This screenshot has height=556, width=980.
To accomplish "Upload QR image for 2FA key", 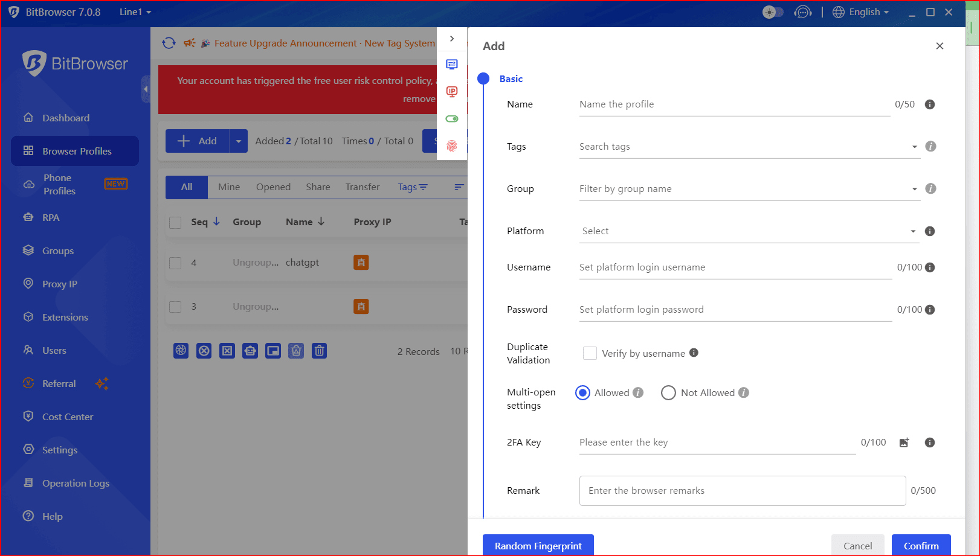I will click(904, 443).
